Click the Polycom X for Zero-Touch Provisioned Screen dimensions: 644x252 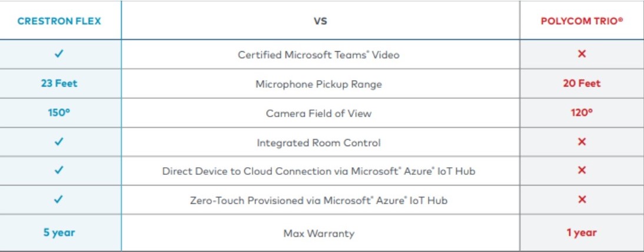point(582,200)
